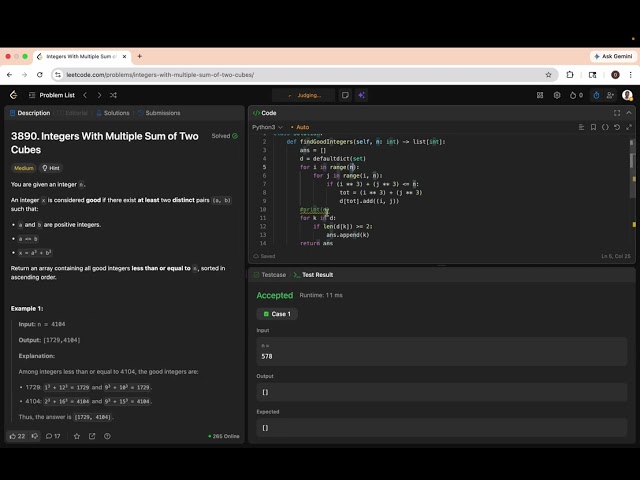
Task: Click the Auto mode indicator
Action: (x=300, y=127)
